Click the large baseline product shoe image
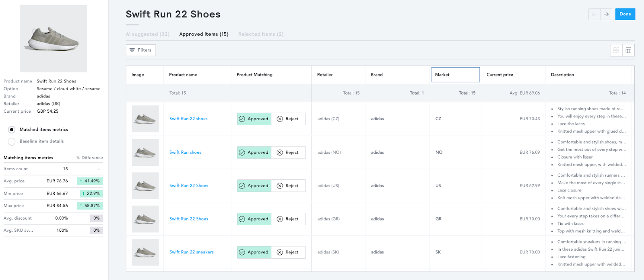Screen dimensions: 644x280 point(53,39)
